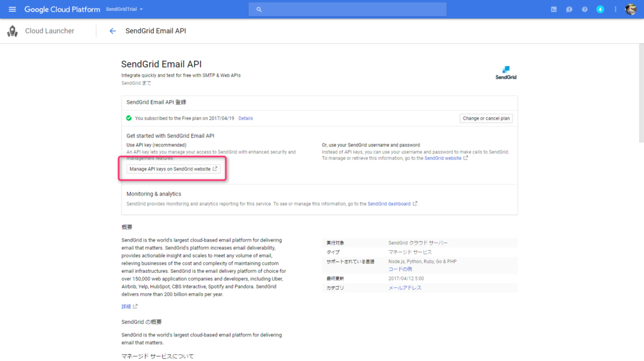Click the user account avatar
This screenshot has width=644, height=361.
[x=631, y=9]
